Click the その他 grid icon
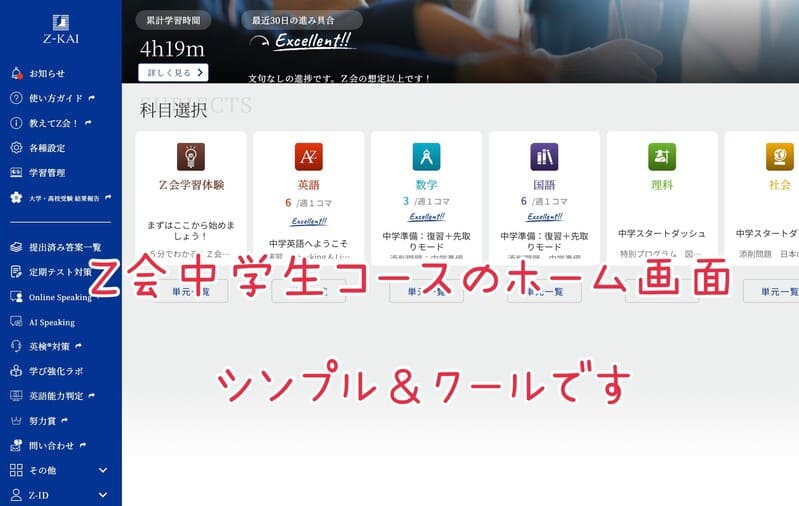 tap(16, 470)
